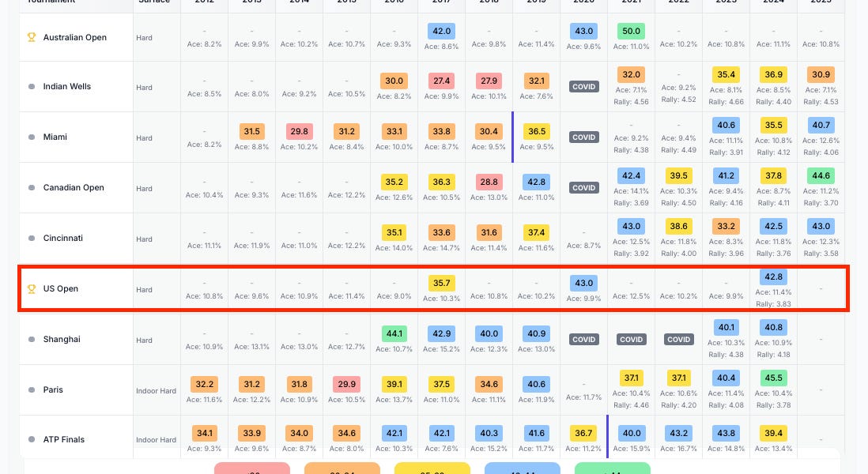Screen dimensions: 868x474
Task: Select the 39.1 badge in Paris row
Action: click(394, 384)
